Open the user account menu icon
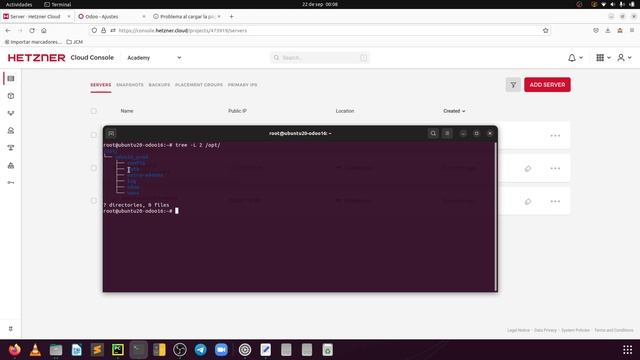 (x=621, y=58)
